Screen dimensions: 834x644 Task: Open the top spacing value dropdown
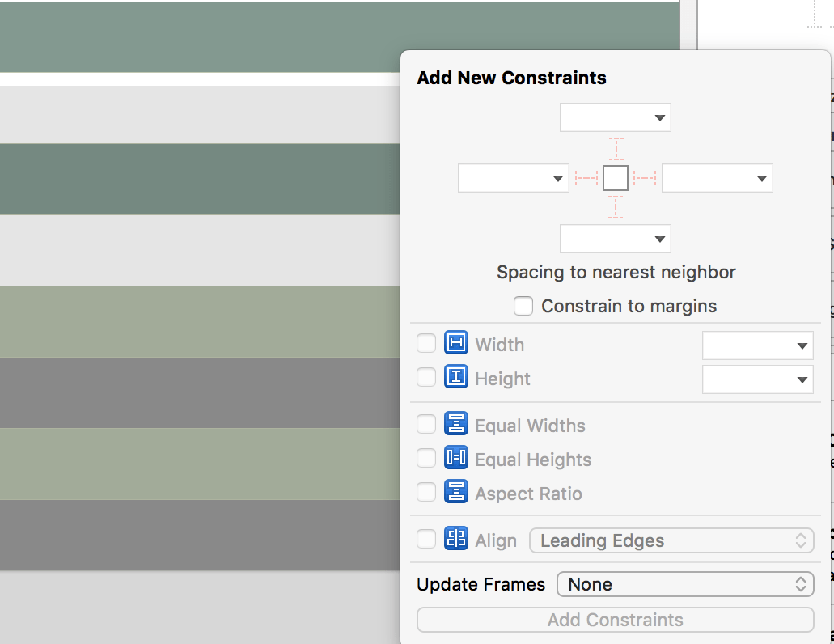[x=616, y=117]
